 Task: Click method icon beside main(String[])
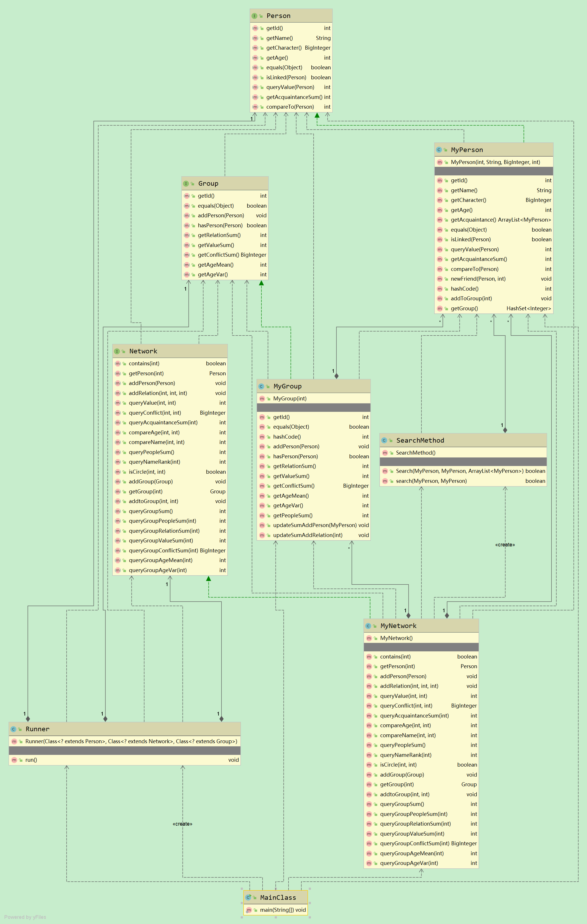[249, 910]
